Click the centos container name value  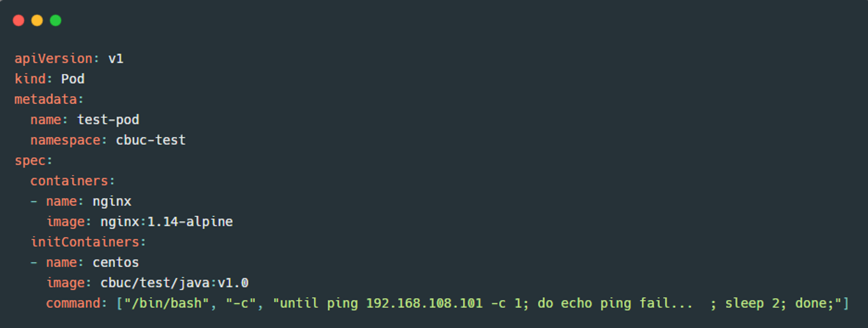click(x=116, y=262)
